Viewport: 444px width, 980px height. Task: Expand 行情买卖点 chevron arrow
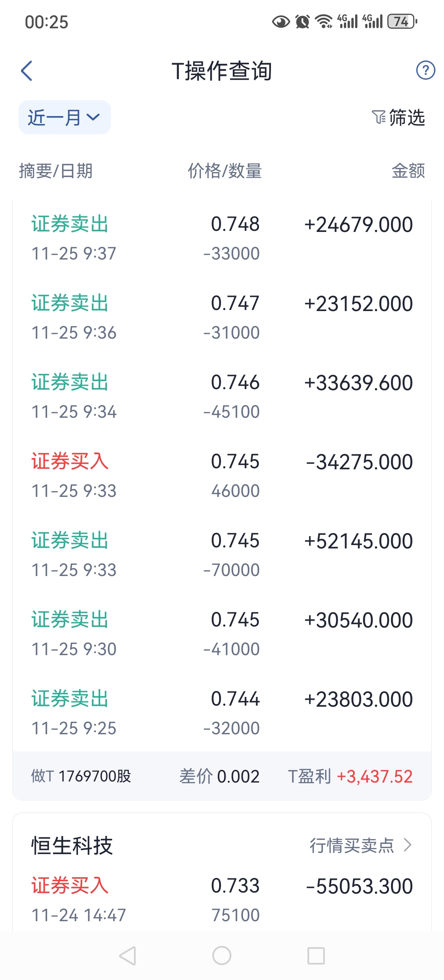[x=408, y=845]
